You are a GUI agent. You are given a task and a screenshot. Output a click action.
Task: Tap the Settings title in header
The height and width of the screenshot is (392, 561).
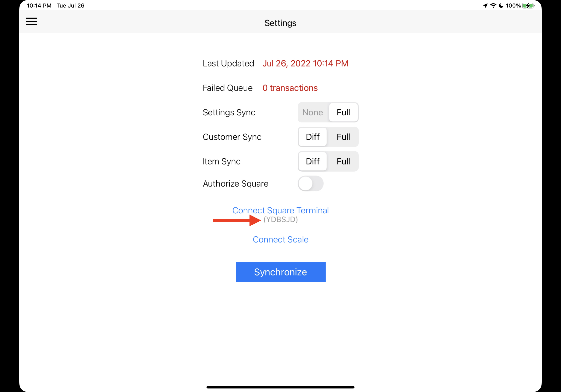click(280, 23)
